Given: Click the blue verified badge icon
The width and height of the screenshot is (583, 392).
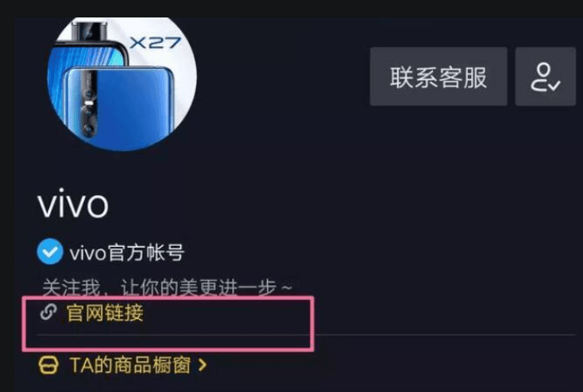Looking at the screenshot, I should click(x=50, y=252).
